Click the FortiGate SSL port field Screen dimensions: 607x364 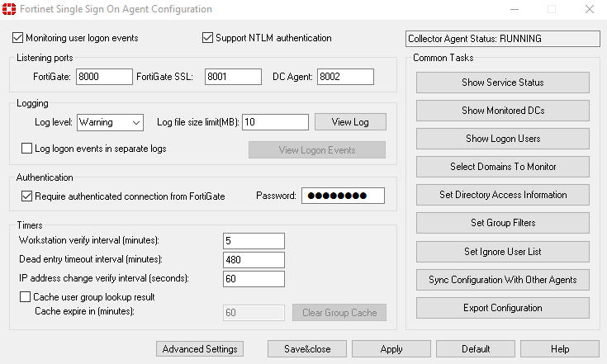pos(233,77)
